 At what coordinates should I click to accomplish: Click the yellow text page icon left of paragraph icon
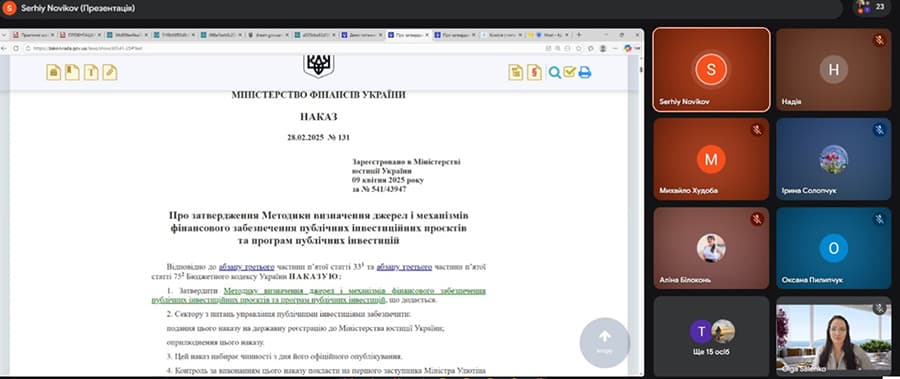pyautogui.click(x=516, y=72)
